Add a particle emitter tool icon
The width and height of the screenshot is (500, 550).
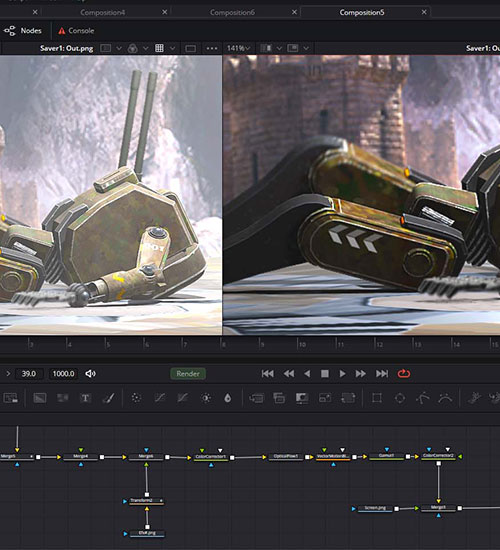(136, 398)
